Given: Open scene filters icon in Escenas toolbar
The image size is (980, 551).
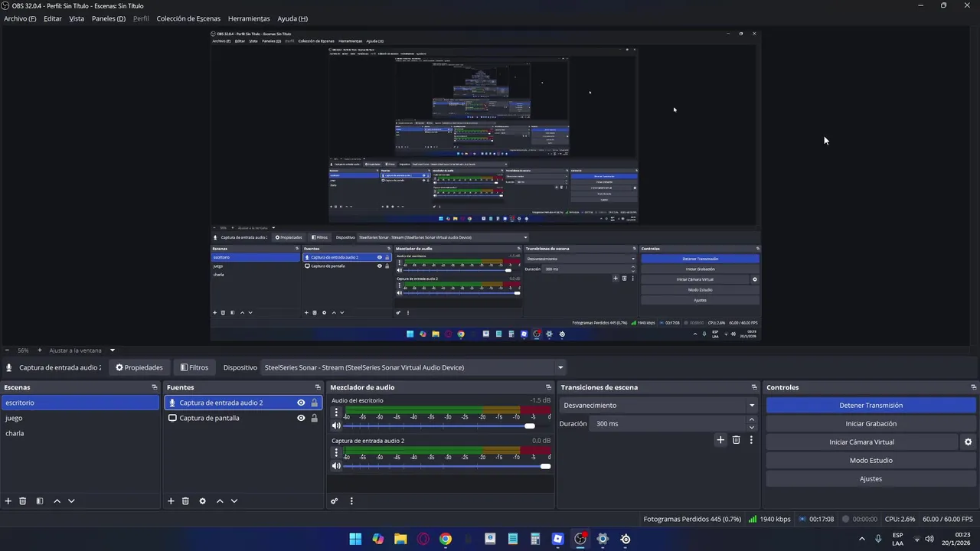Looking at the screenshot, I should [x=40, y=501].
